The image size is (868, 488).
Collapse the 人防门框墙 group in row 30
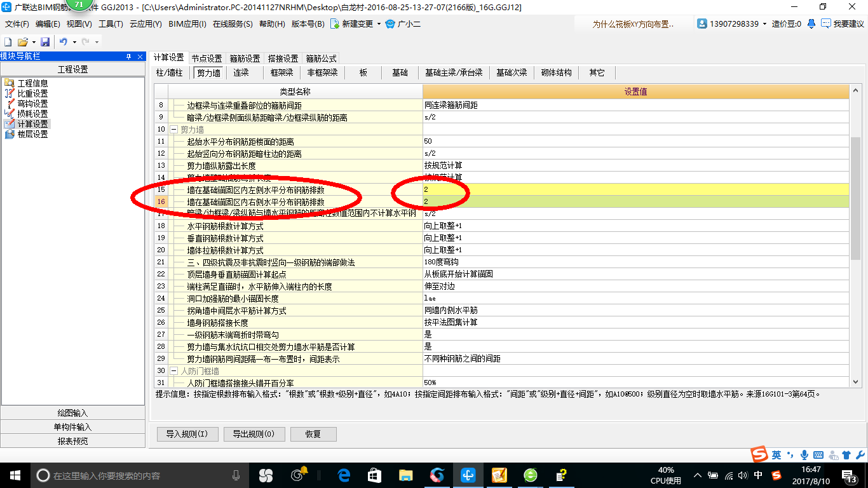(x=173, y=371)
